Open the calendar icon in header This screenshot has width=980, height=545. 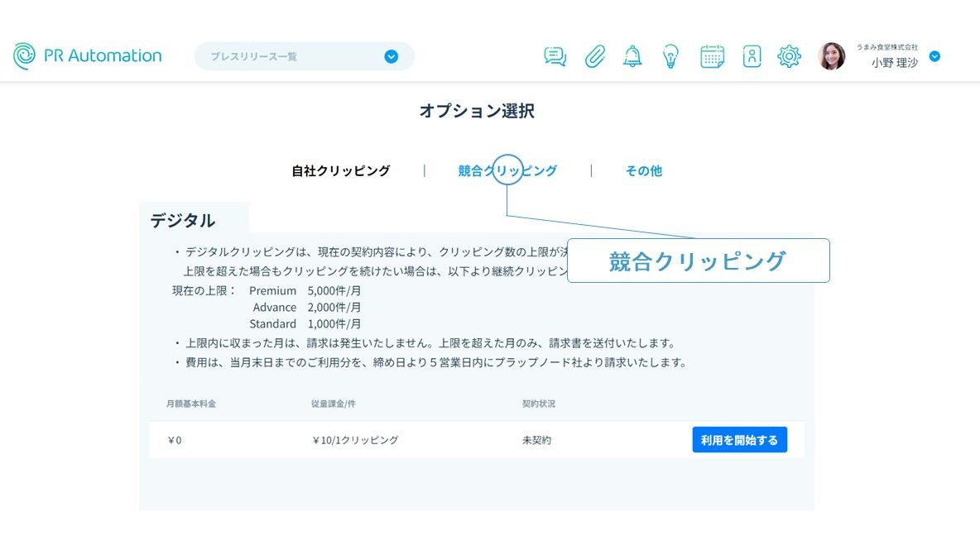coord(712,56)
